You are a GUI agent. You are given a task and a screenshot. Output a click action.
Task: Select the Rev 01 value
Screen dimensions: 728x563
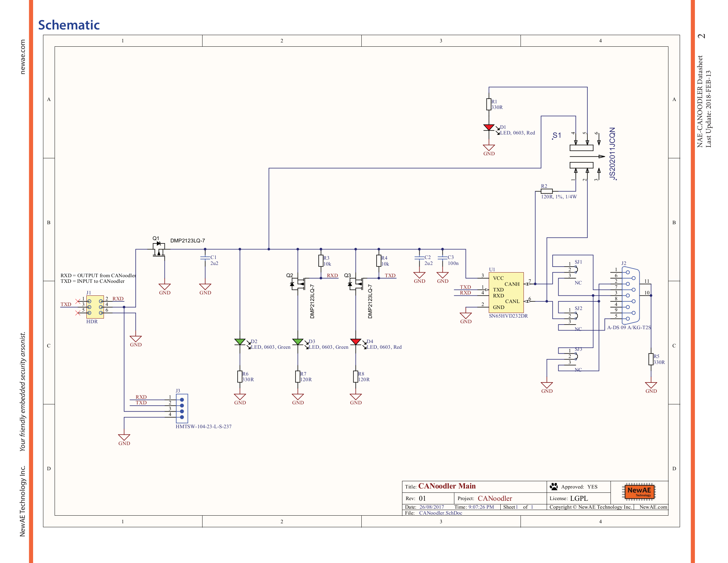(x=422, y=498)
